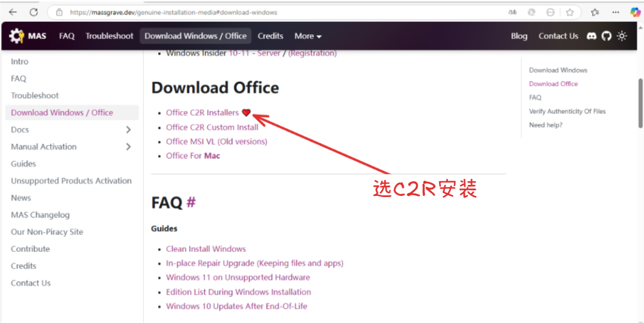Select Download Windows / Office sidebar item
Viewport: 644px width, 323px height.
pyautogui.click(x=72, y=113)
